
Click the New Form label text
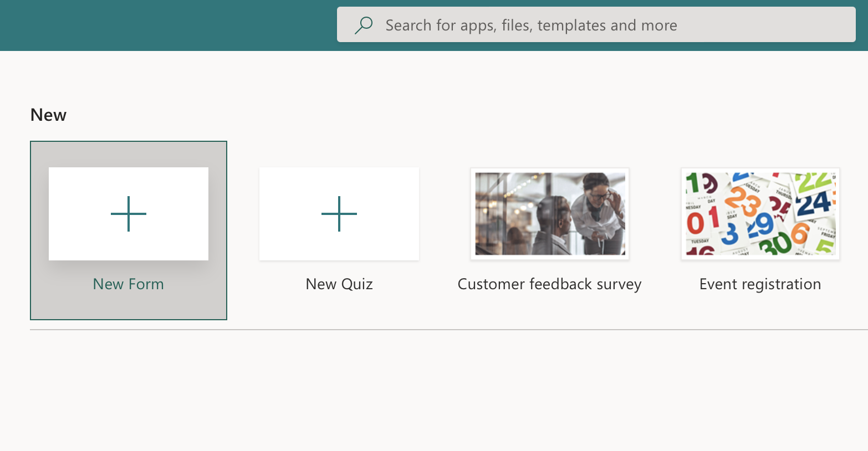128,284
